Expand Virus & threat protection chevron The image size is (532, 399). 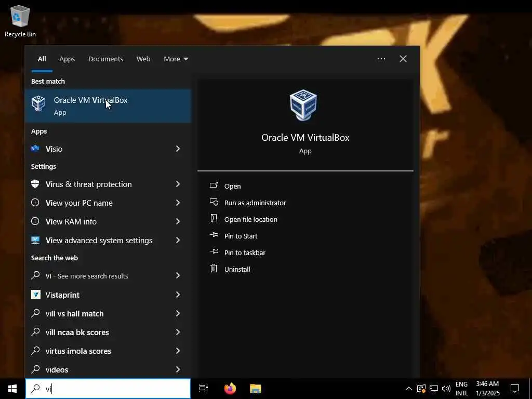[178, 184]
